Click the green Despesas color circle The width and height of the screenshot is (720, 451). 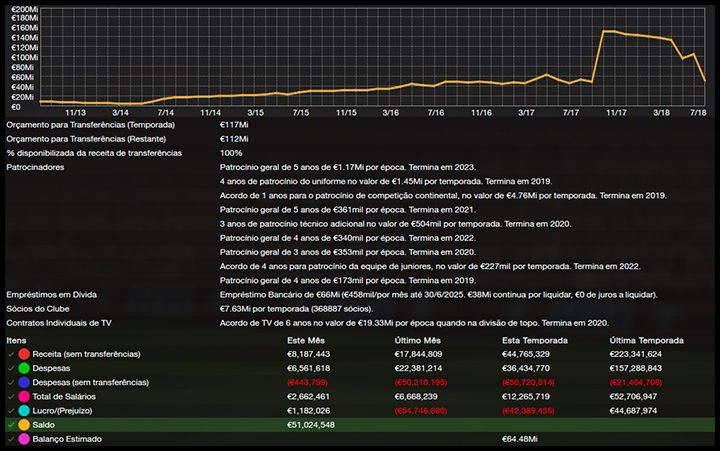[24, 368]
